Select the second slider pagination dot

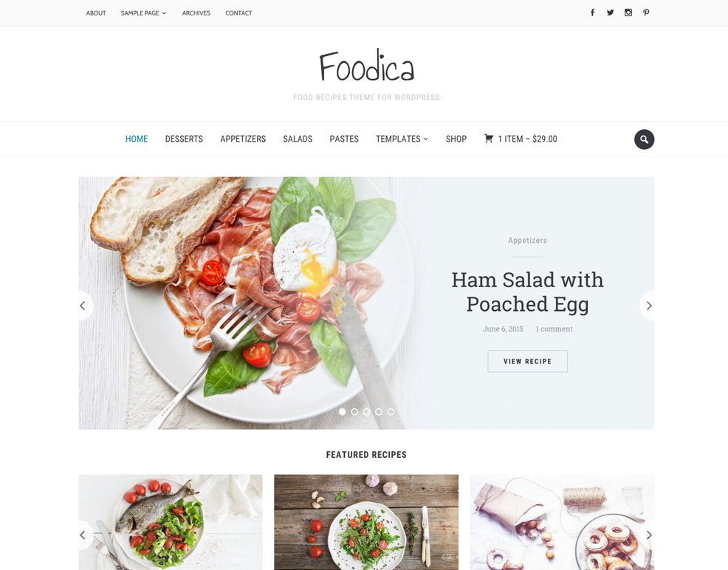(354, 412)
